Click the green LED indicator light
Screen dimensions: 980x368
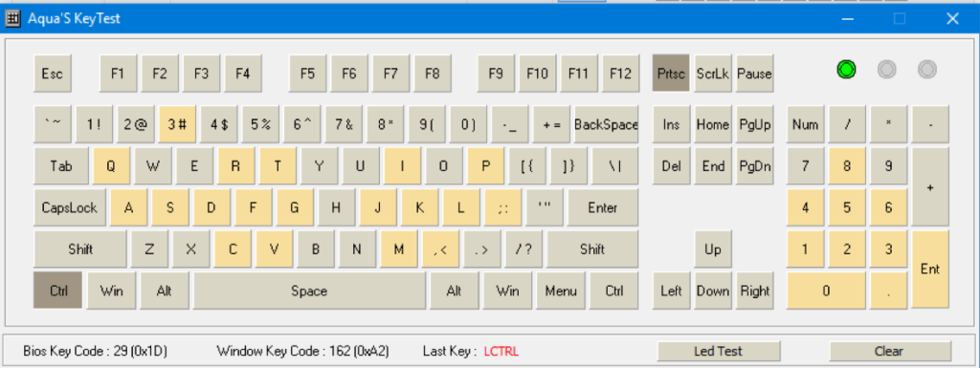846,69
